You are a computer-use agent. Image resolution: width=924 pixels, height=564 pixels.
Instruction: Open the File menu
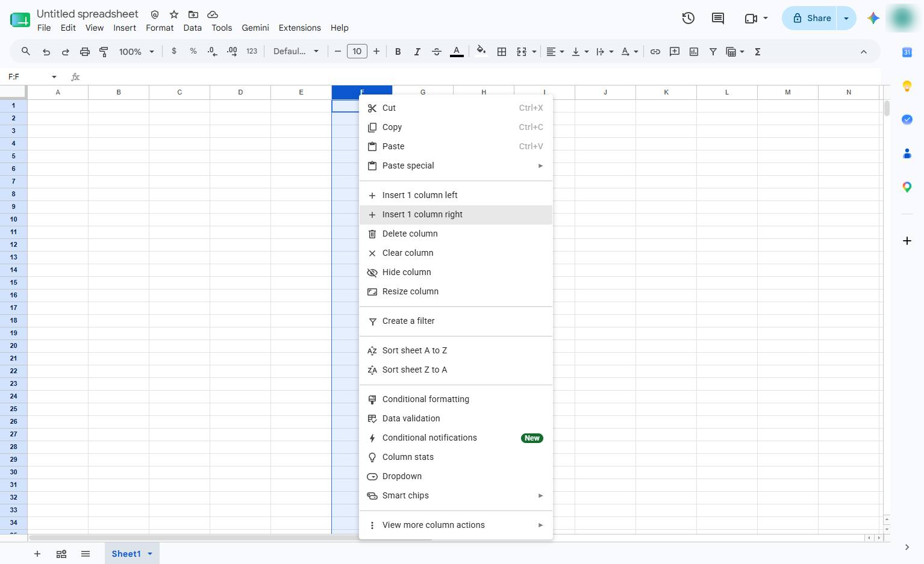click(44, 28)
